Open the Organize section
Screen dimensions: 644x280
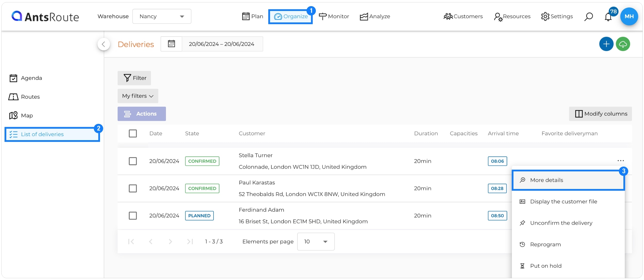coord(290,17)
